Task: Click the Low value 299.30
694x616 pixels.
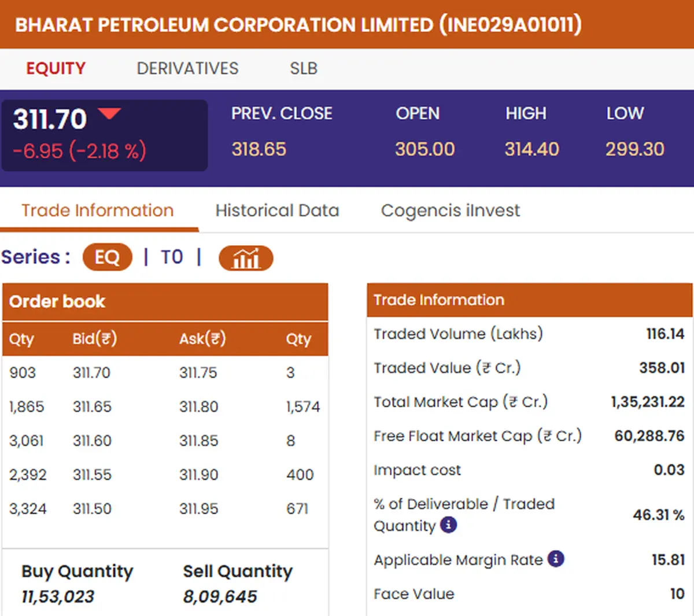Action: click(x=635, y=149)
